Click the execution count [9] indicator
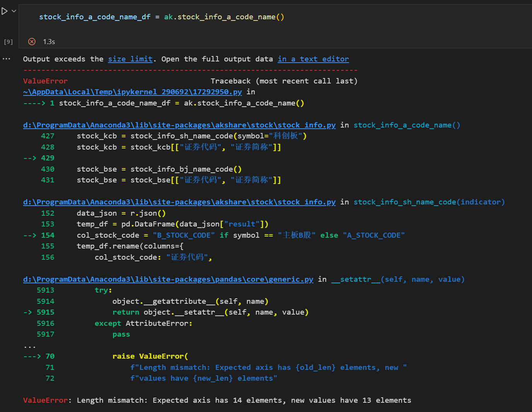 click(8, 42)
